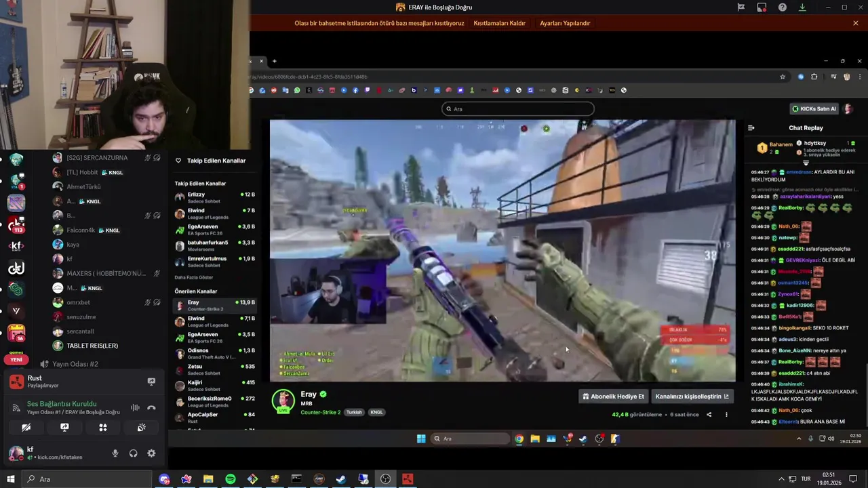
Task: Open noise suppression waveform icon
Action: point(135,407)
